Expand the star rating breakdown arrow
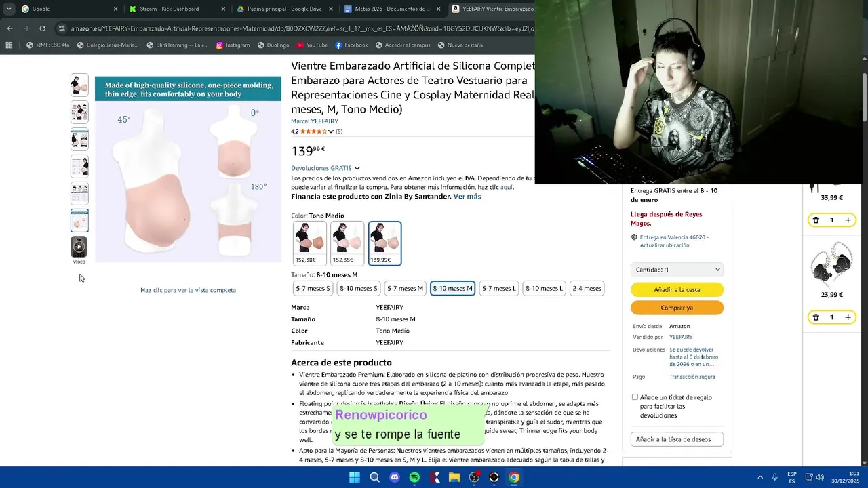The width and height of the screenshot is (868, 488). (330, 131)
